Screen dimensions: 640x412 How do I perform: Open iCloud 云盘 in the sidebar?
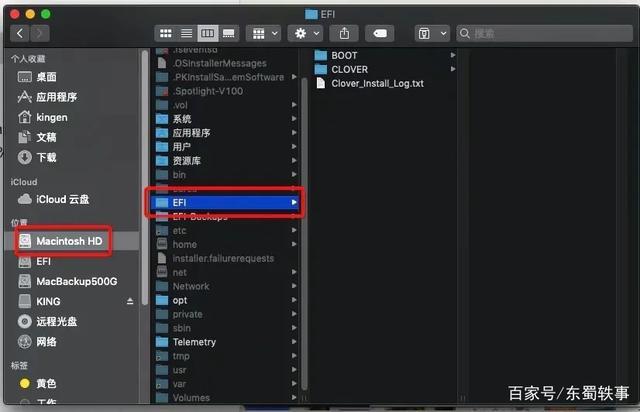click(x=62, y=199)
